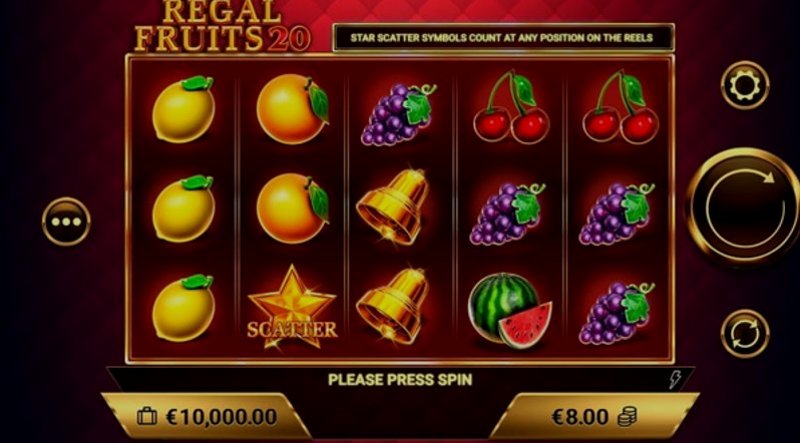Image resolution: width=800 pixels, height=443 pixels.
Task: Click the star scatter info banner
Action: coord(503,37)
